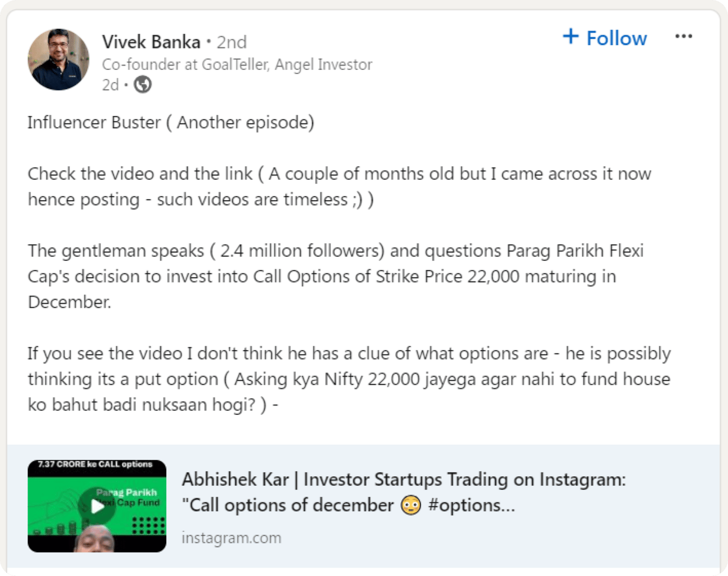Click the '2d' post timestamp
The height and width of the screenshot is (576, 728).
110,85
